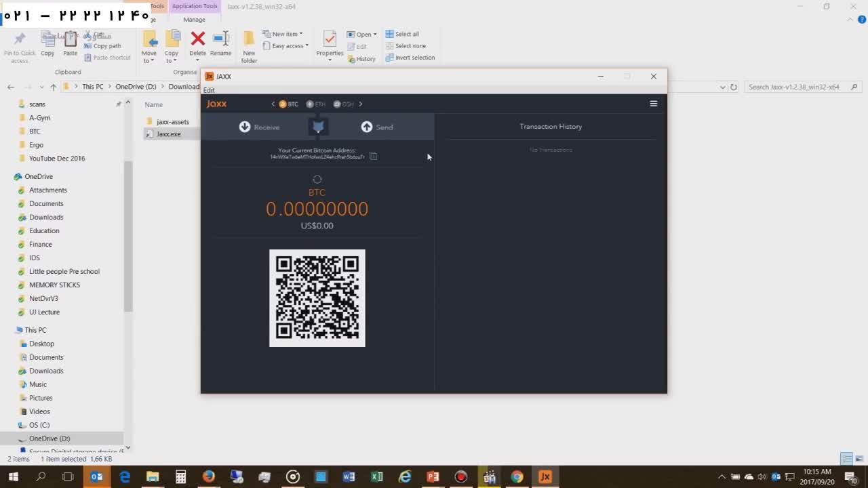Viewport: 868px width, 488px height.
Task: Open Jaxx from the Windows taskbar
Action: [545, 476]
